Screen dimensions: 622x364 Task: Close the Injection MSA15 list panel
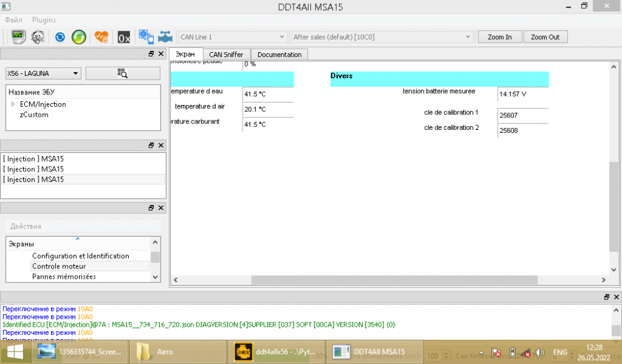pos(160,145)
